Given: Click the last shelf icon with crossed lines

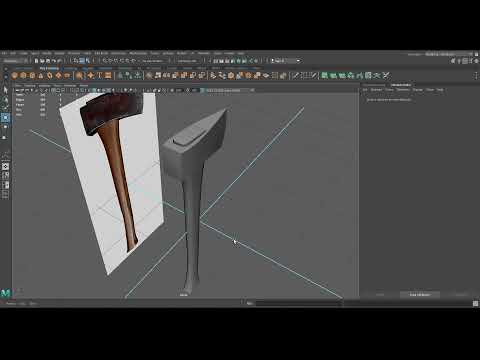Looking at the screenshot, I should (x=386, y=76).
